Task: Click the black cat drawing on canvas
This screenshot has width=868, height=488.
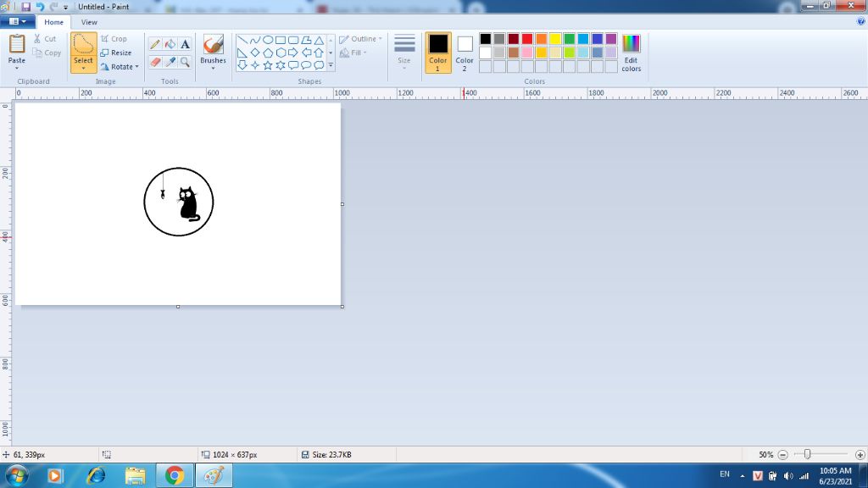Action: point(188,203)
